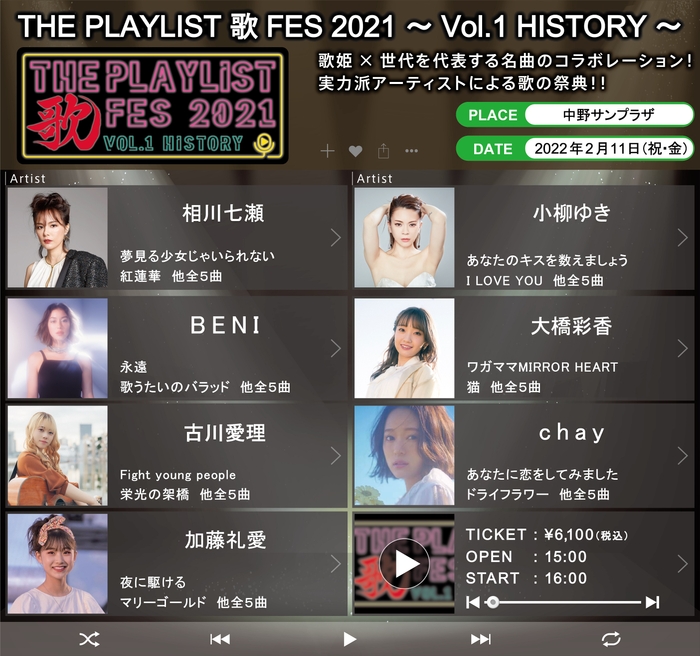The width and height of the screenshot is (700, 656).
Task: Click the playback progress slider knob
Action: pos(493,602)
